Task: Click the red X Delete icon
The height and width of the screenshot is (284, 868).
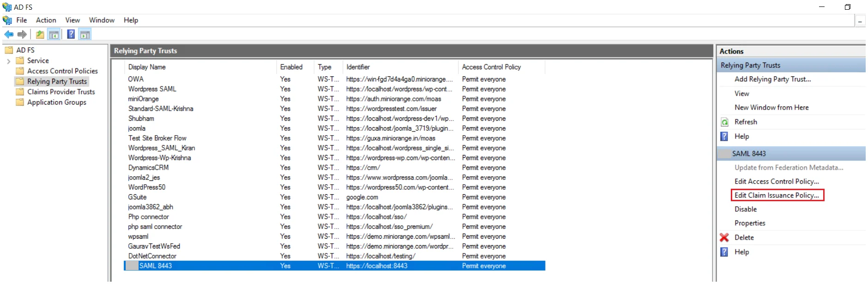Action: (724, 238)
